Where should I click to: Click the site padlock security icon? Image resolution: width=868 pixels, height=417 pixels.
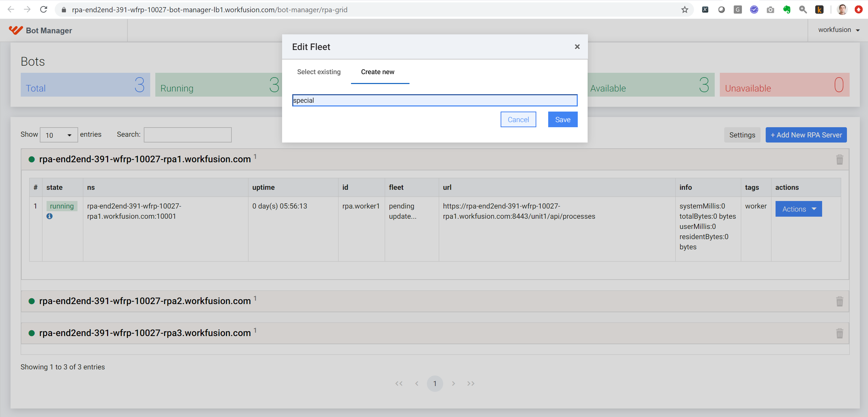tap(64, 10)
